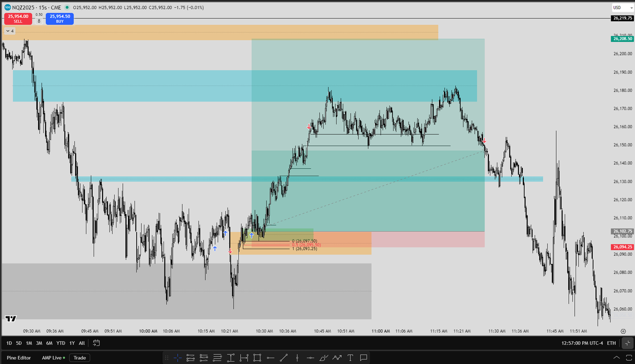Click the 26,200.00 price scale label

pyautogui.click(x=622, y=53)
